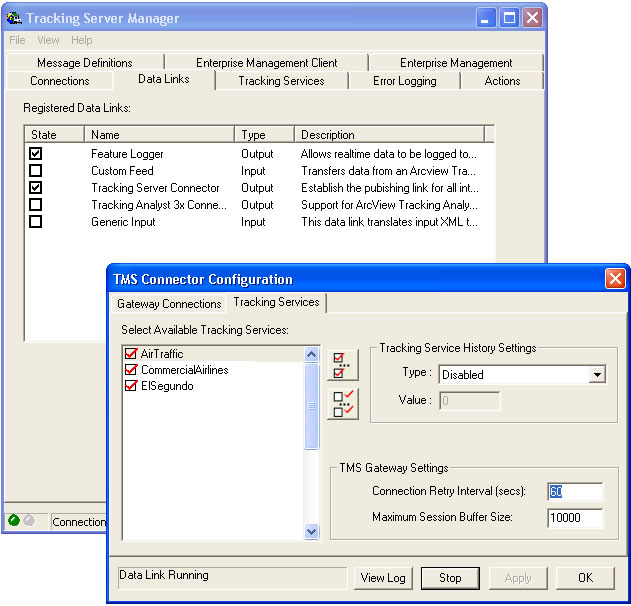Screen dimensions: 631x606
Task: Enable the Tracking Analyst 3x Connector checkbox
Action: coord(35,205)
